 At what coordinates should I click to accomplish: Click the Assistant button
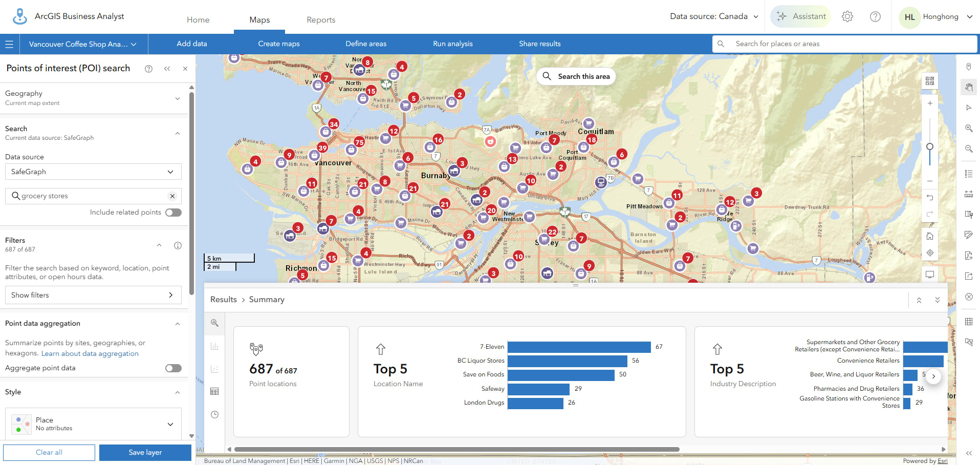click(x=800, y=16)
